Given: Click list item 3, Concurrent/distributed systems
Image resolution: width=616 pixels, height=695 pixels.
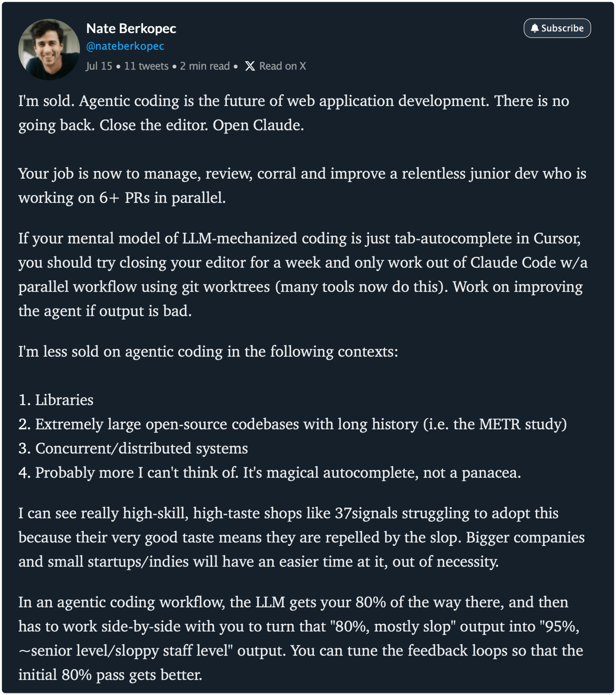Looking at the screenshot, I should pyautogui.click(x=133, y=448).
